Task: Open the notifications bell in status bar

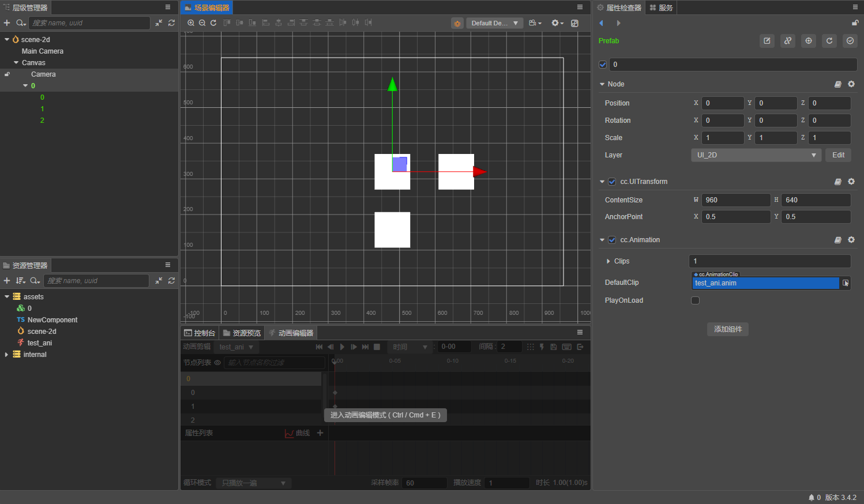Action: pos(812,498)
